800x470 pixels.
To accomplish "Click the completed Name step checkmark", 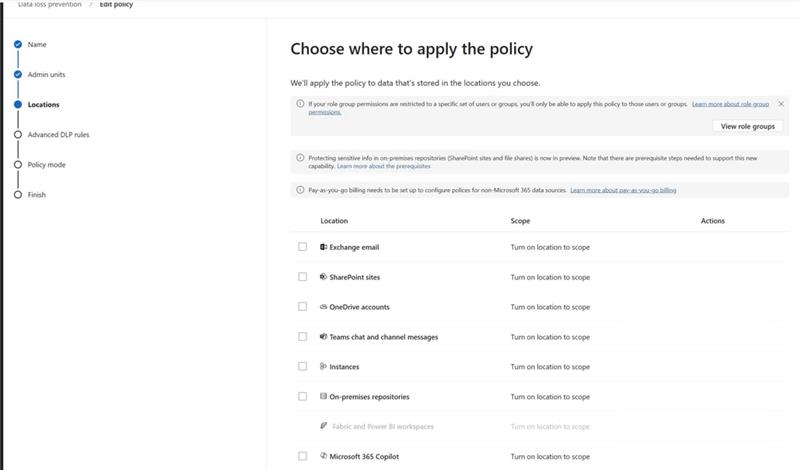I will tap(18, 44).
